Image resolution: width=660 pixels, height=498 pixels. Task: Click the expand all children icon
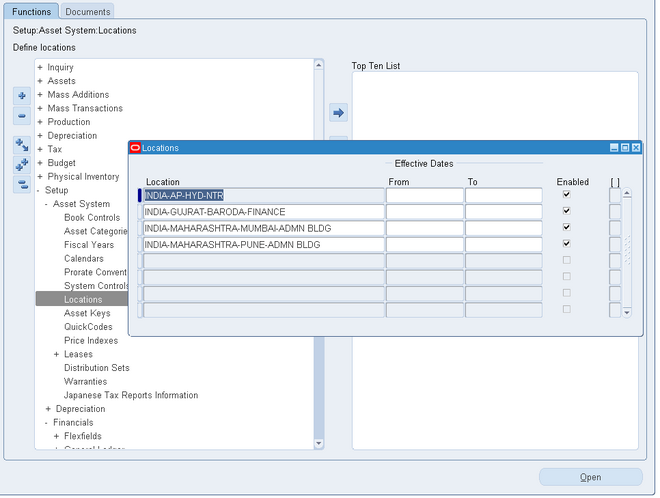(22, 145)
